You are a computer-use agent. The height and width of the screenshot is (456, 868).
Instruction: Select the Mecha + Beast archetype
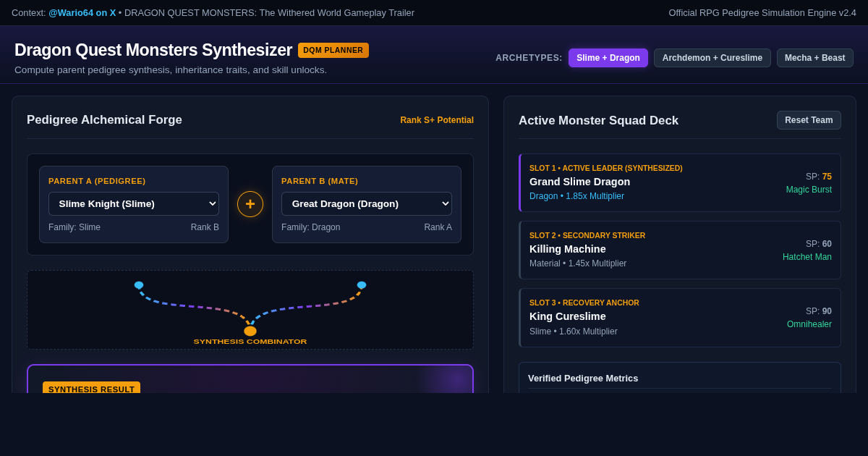pos(815,58)
